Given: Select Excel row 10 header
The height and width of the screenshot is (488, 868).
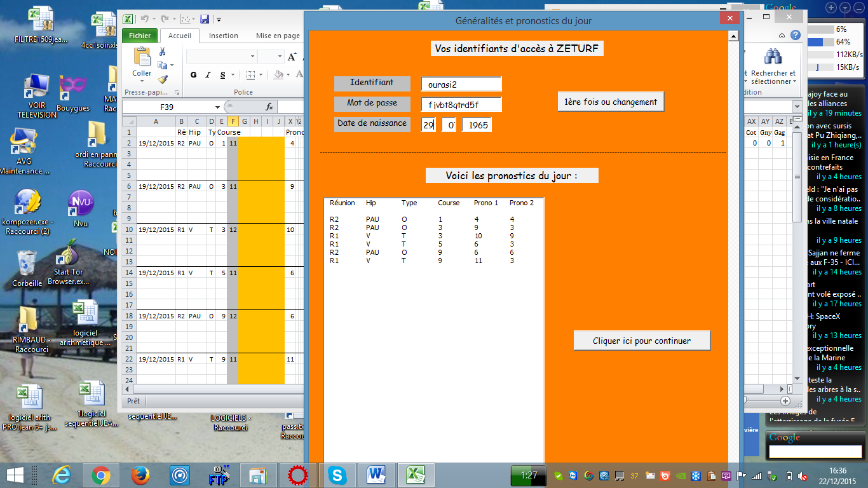Looking at the screenshot, I should 129,229.
